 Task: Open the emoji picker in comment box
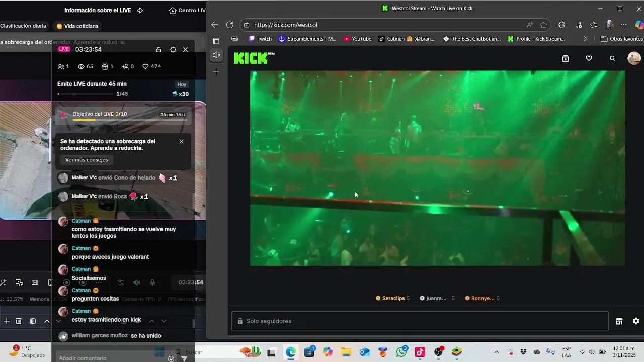pyautogui.click(x=171, y=358)
